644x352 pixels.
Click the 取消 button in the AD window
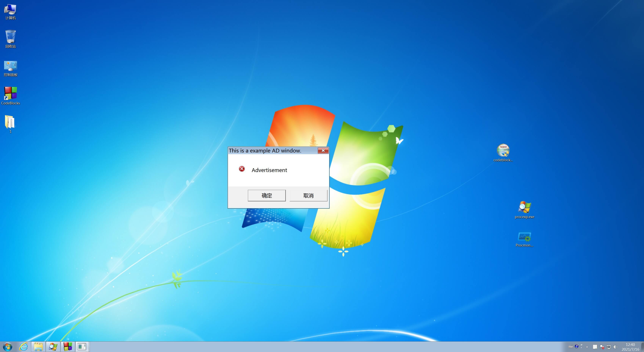(308, 195)
